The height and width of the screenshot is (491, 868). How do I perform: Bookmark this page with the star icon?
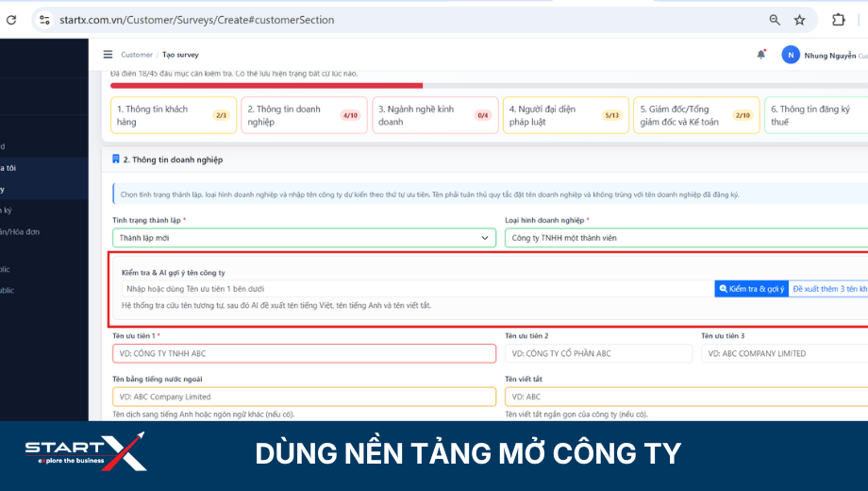pyautogui.click(x=799, y=20)
